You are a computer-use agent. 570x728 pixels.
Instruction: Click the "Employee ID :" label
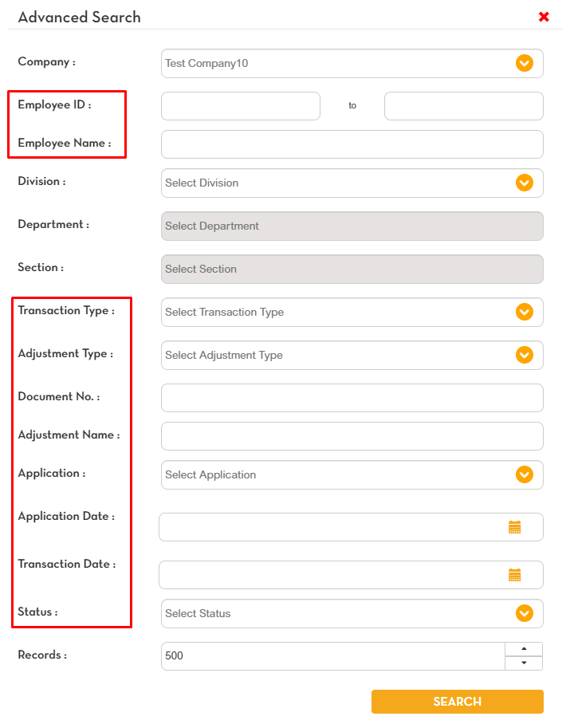pyautogui.click(x=54, y=105)
